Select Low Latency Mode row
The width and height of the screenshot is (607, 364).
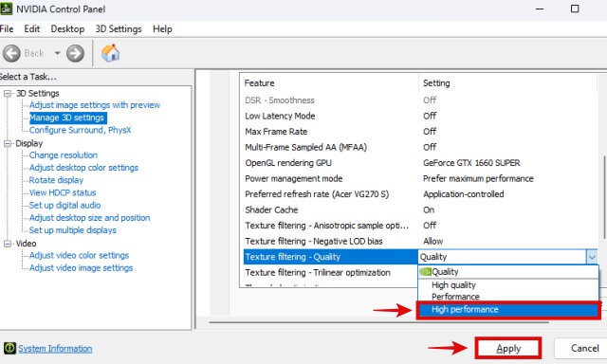coord(419,116)
